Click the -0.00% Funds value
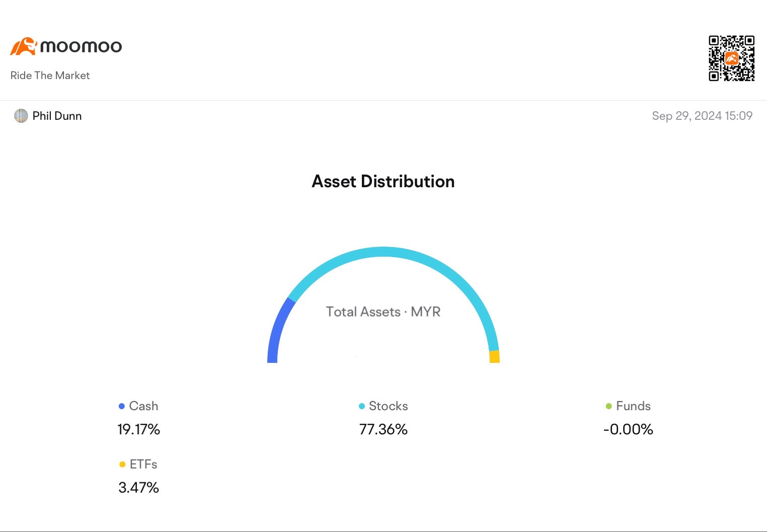 [628, 429]
